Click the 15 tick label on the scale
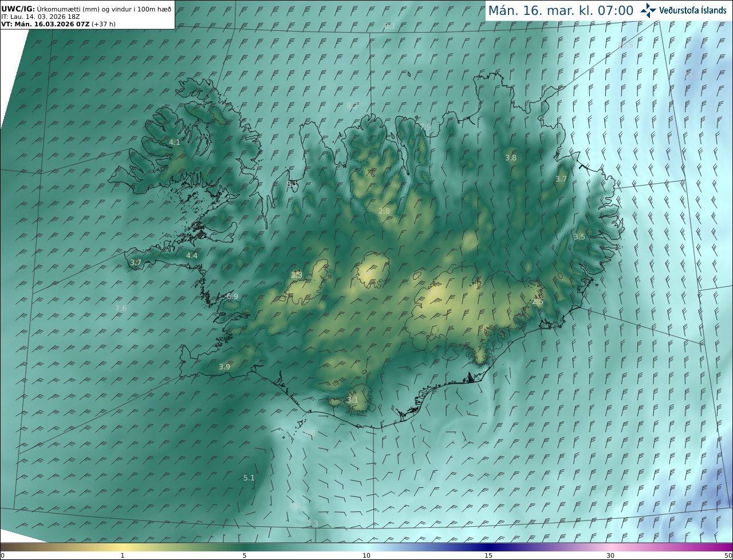This screenshot has height=560, width=733. click(x=488, y=555)
